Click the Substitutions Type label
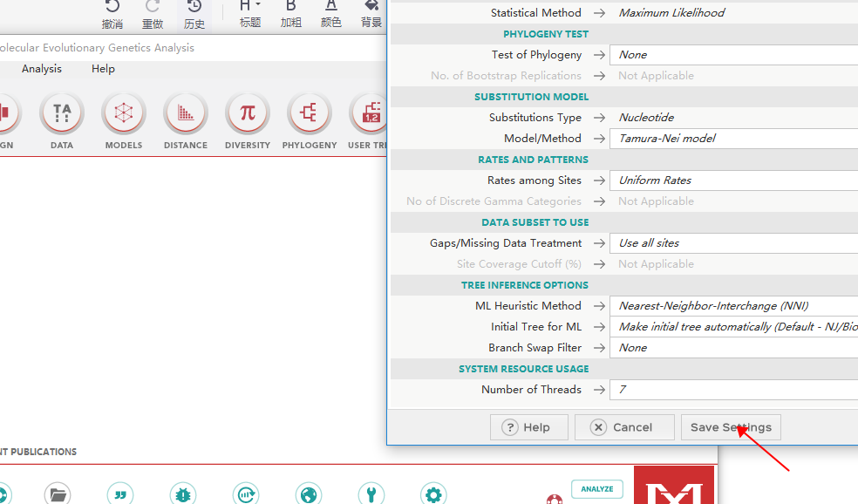The height and width of the screenshot is (504, 858). [x=535, y=118]
